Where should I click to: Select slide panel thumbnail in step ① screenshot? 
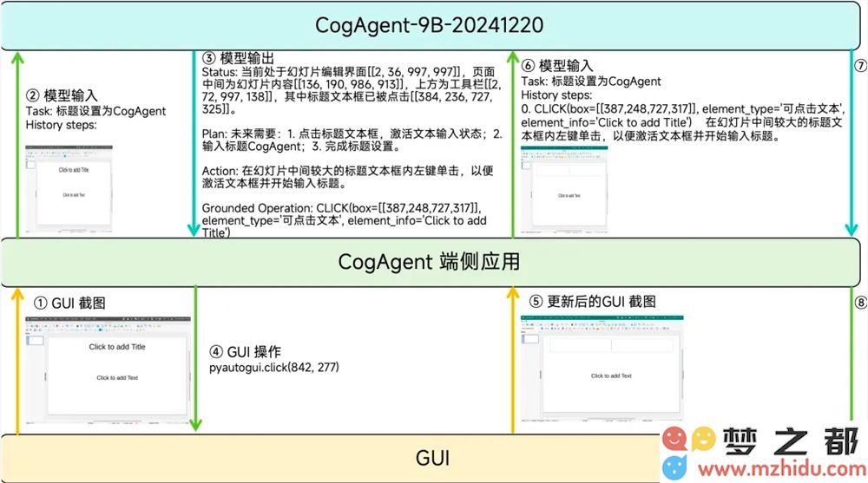pyautogui.click(x=36, y=340)
